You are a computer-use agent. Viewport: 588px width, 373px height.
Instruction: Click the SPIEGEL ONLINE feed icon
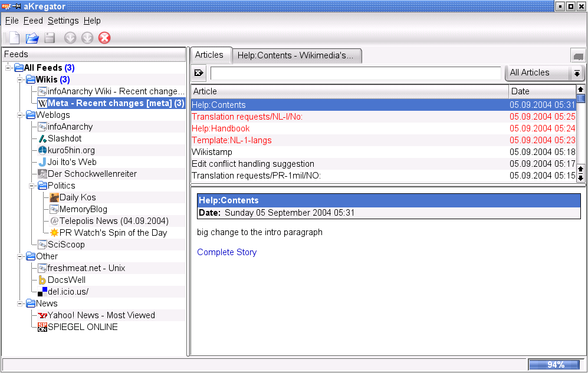42,327
